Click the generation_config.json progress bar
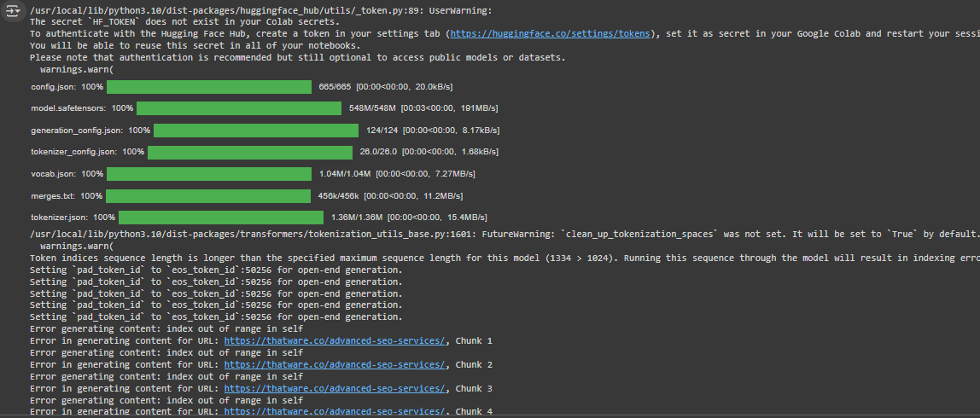Image resolution: width=980 pixels, height=418 pixels. [x=256, y=131]
